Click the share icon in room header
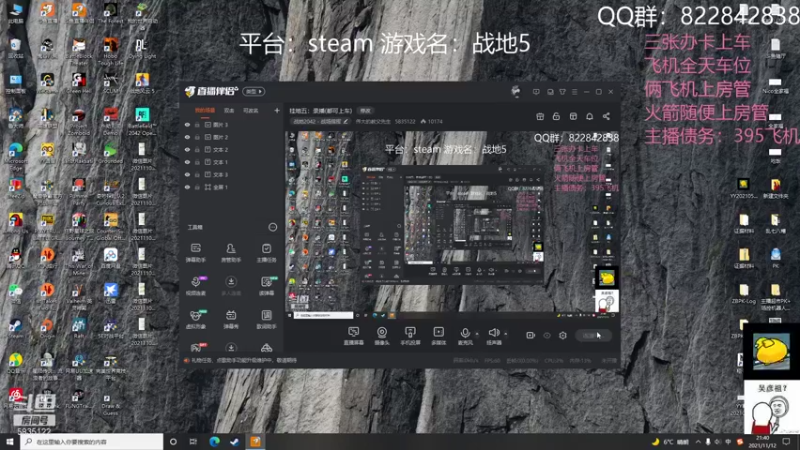800x450 pixels. (x=606, y=116)
